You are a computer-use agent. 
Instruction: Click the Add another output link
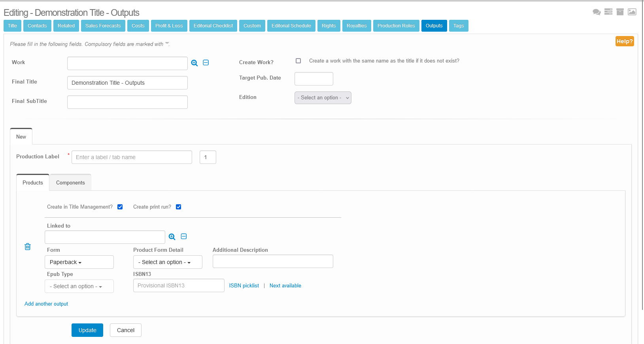46,304
